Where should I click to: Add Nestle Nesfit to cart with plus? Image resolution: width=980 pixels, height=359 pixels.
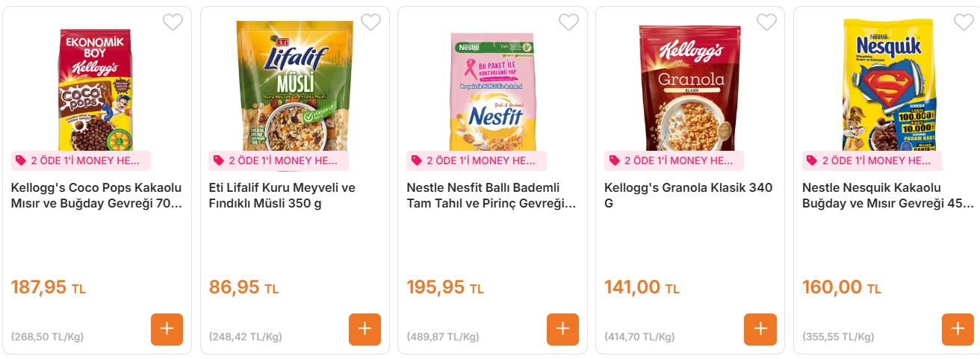pos(562,329)
